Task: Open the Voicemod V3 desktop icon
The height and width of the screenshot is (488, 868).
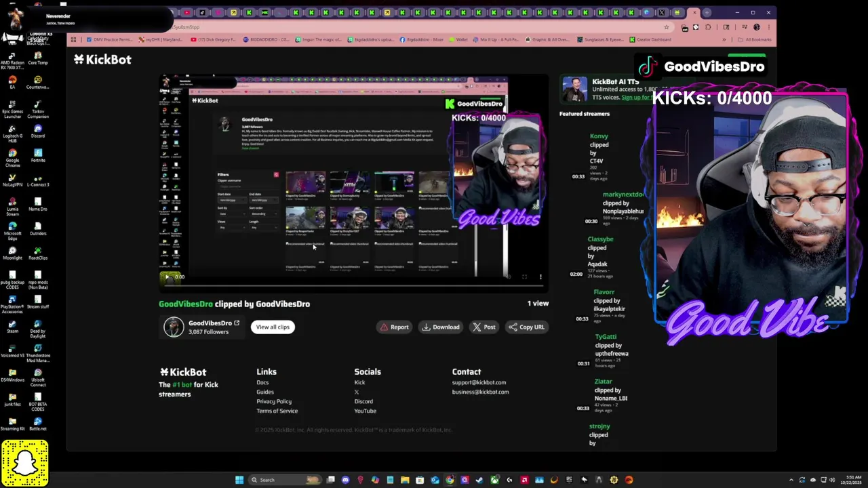Action: coord(12,350)
